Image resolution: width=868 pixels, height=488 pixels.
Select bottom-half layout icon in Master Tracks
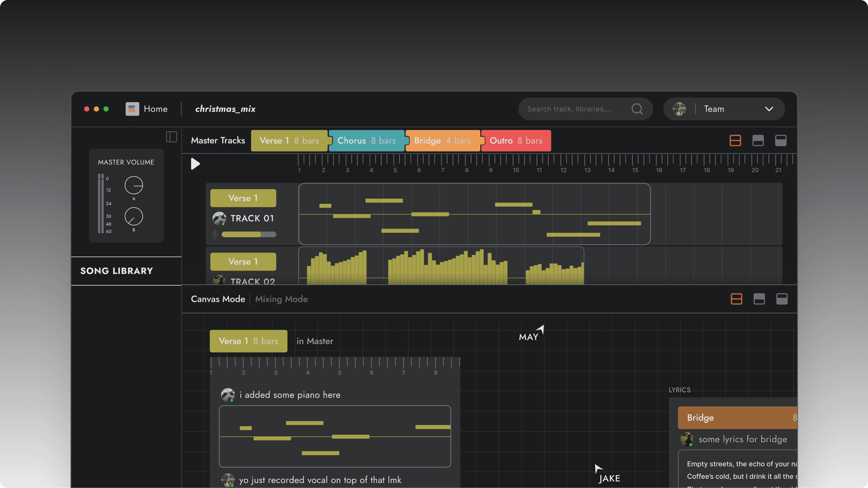[x=758, y=141]
